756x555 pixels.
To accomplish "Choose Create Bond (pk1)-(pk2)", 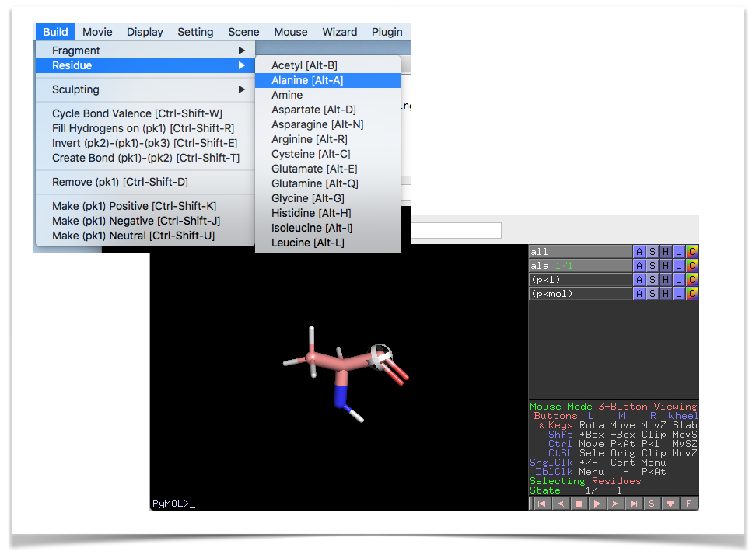I will (x=145, y=158).
